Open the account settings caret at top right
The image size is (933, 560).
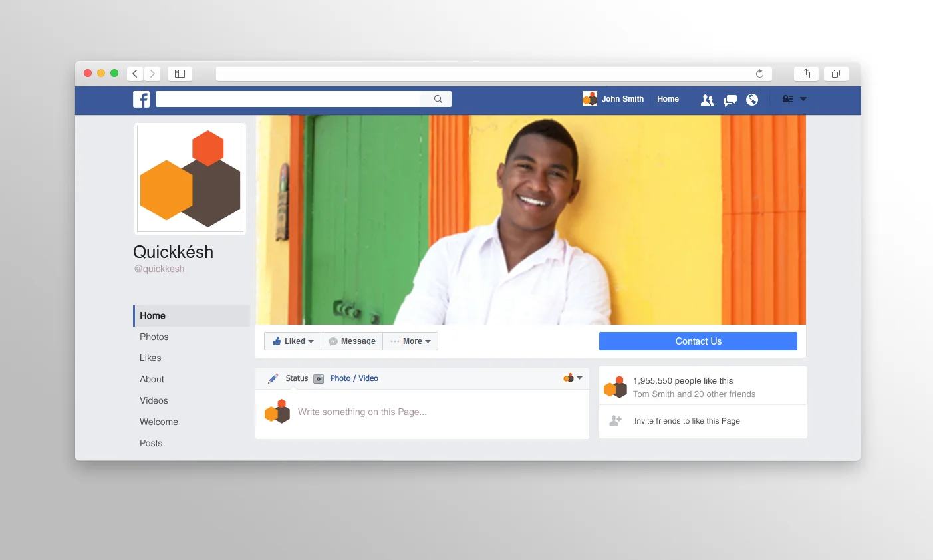804,98
